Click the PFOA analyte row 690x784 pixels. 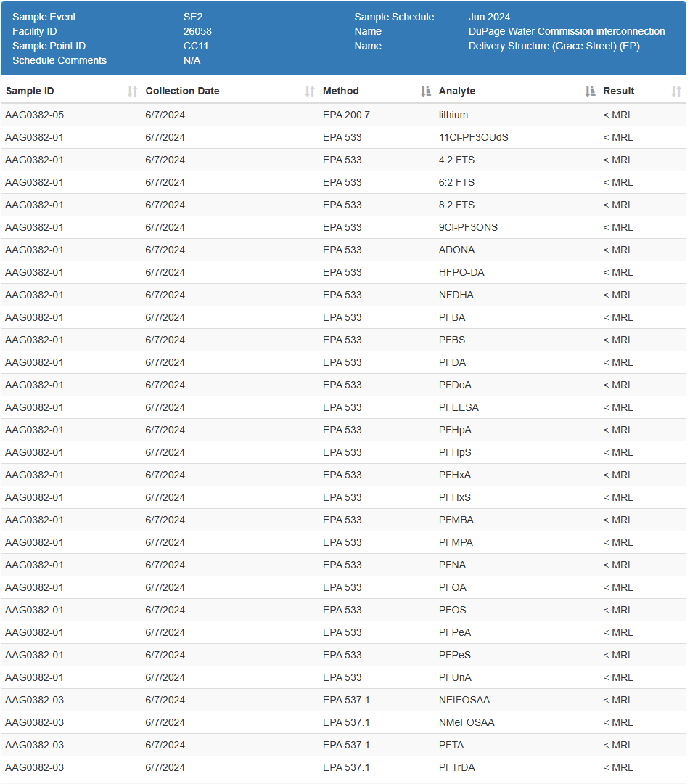click(x=452, y=587)
